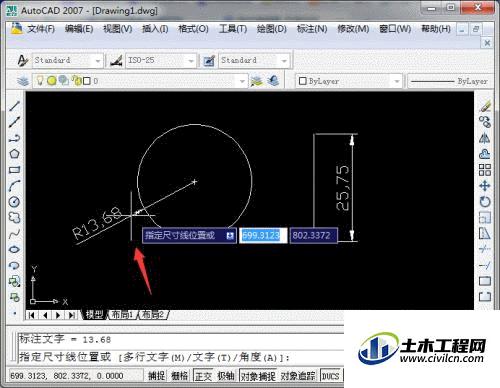Select the Spline tool
Screen dimensions: 500x388
[x=14, y=234]
